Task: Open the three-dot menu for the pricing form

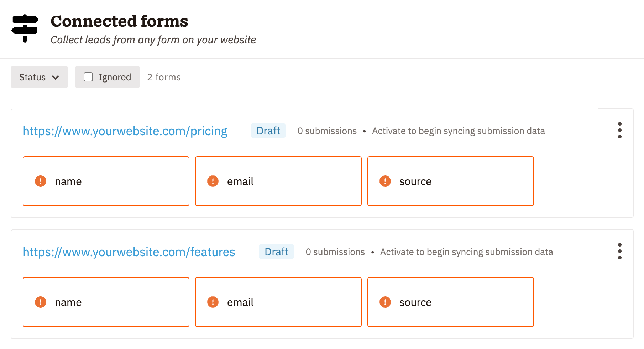Action: click(620, 130)
